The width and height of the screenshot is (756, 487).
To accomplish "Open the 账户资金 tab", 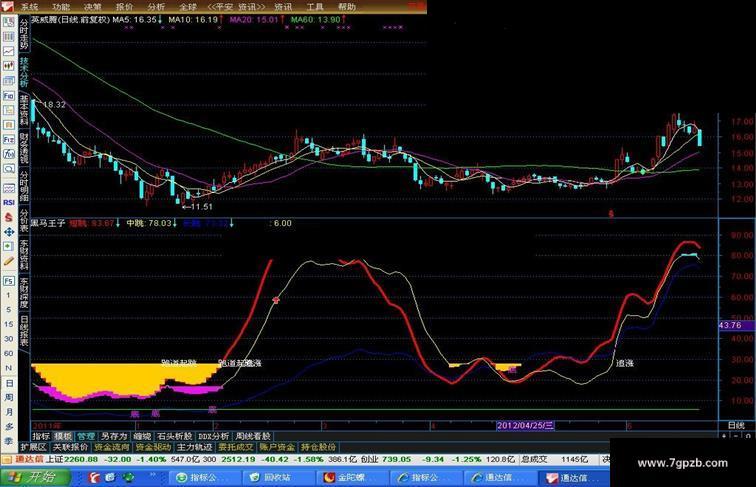I will click(277, 447).
